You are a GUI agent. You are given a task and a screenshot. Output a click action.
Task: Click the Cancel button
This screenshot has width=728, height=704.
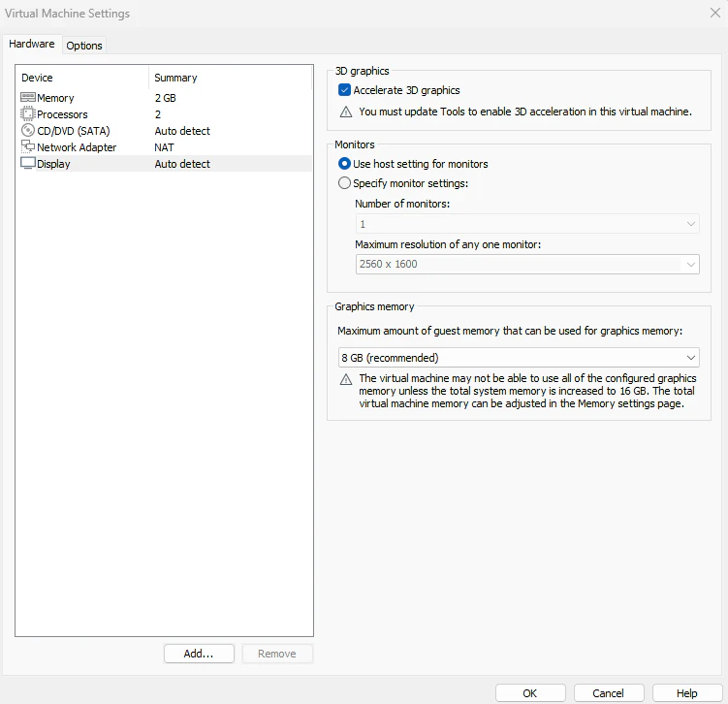[x=609, y=693]
